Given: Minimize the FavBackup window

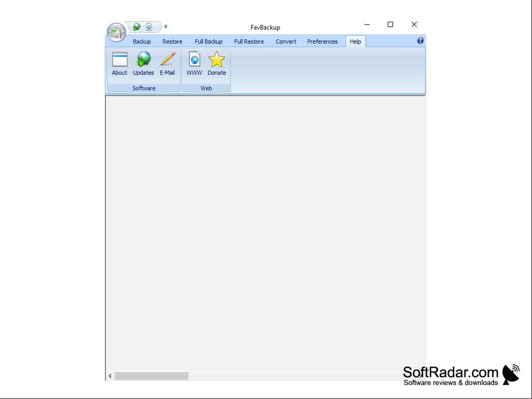Looking at the screenshot, I should click(x=367, y=24).
